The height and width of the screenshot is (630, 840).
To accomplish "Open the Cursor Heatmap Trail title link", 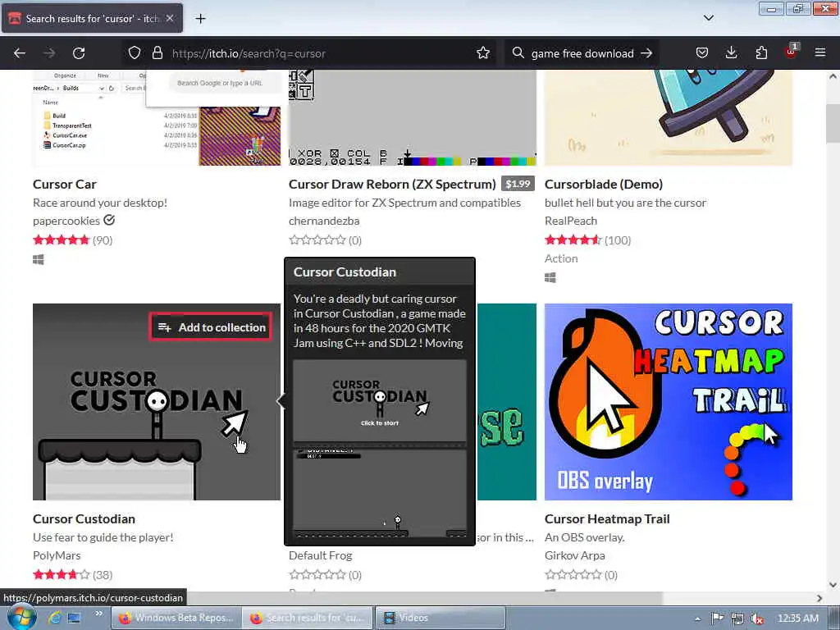I will (607, 519).
